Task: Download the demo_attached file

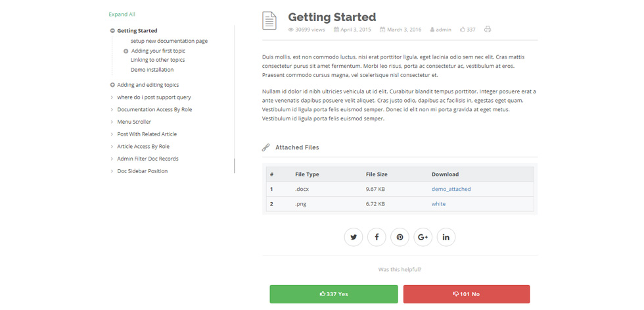Action: [451, 189]
